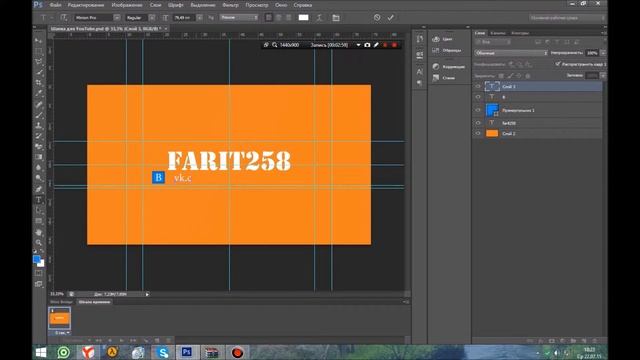640x360 pixels.
Task: Click the text color swatch in options bar
Action: [x=303, y=18]
